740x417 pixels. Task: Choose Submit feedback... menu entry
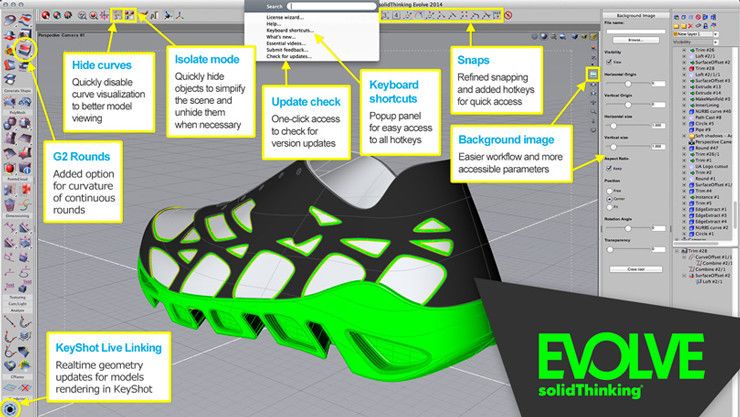[x=287, y=50]
